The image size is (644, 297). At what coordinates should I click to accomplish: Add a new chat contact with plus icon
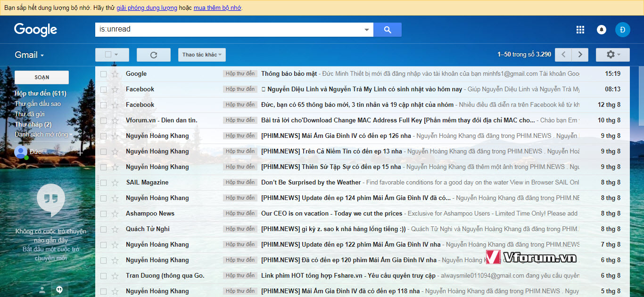pyautogui.click(x=80, y=153)
